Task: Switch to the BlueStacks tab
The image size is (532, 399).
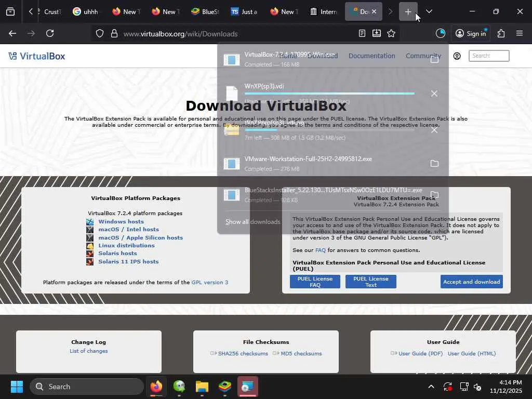Action: pyautogui.click(x=205, y=12)
